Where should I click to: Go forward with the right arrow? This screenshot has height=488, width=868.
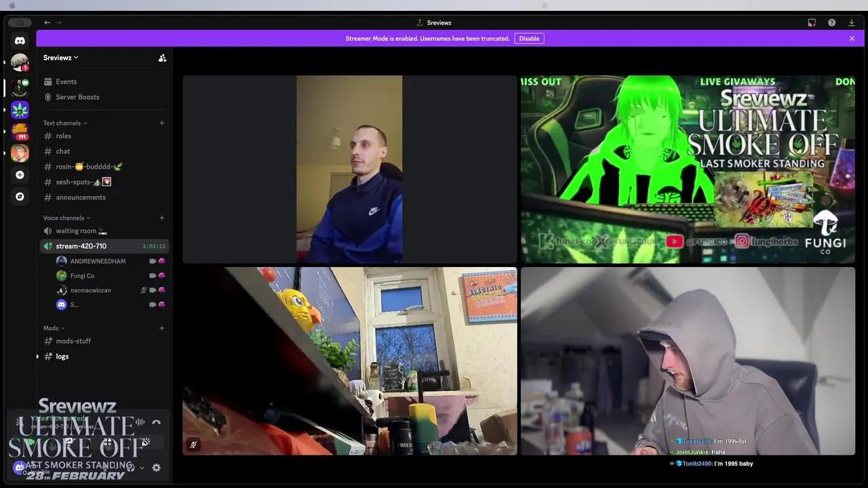pos(58,22)
